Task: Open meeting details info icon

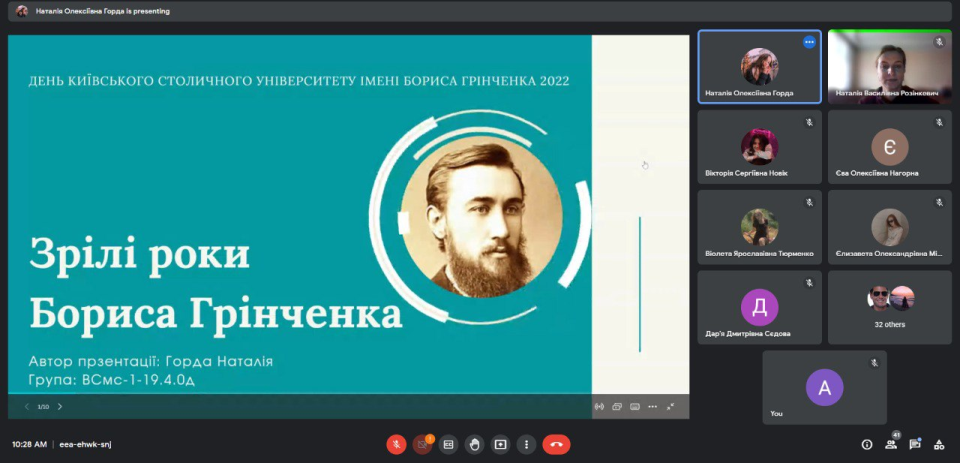Action: coord(866,445)
